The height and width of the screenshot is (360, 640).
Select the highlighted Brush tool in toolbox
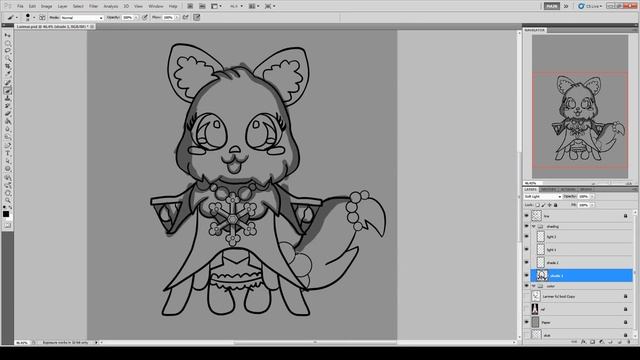(7, 90)
